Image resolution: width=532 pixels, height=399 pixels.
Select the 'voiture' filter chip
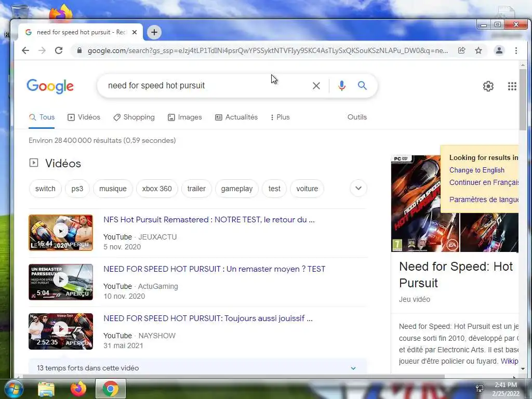click(x=307, y=189)
